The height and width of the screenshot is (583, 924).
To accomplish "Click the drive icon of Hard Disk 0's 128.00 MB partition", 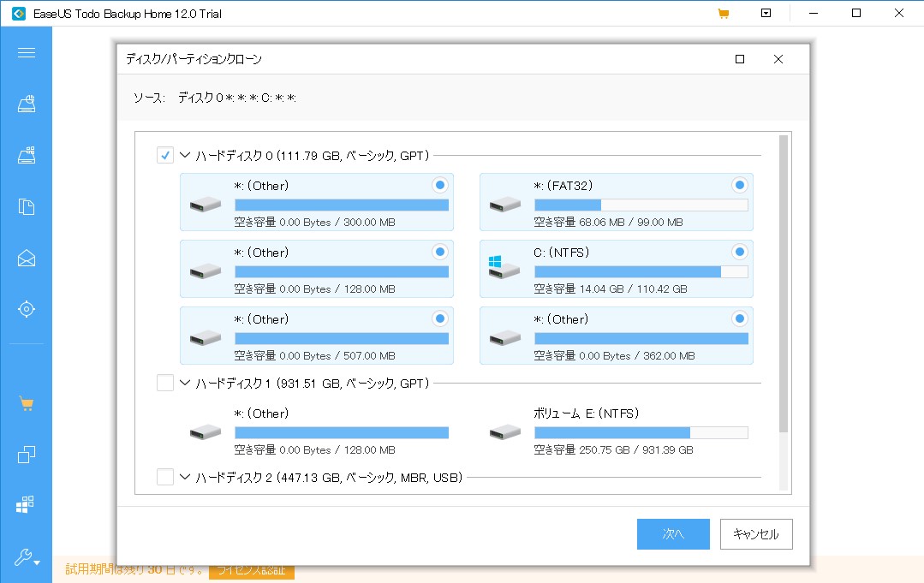I will pos(205,271).
